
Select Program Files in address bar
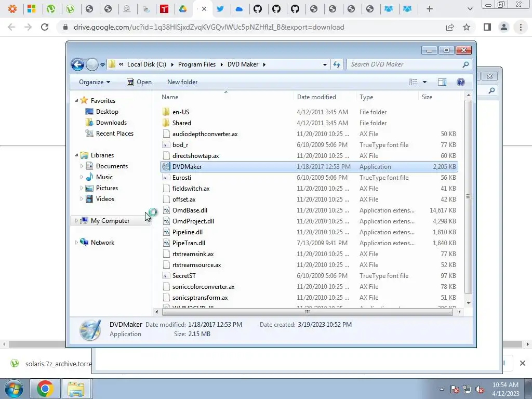point(197,64)
